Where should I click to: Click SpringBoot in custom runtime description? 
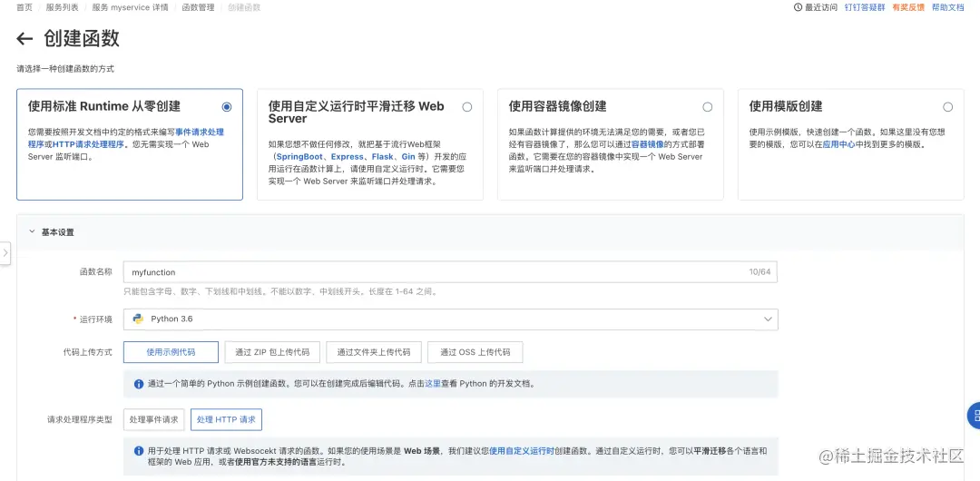(299, 156)
